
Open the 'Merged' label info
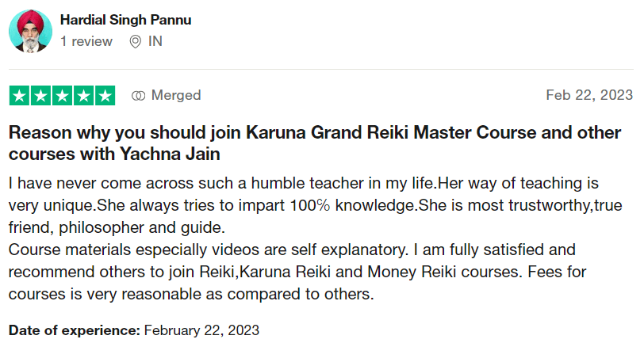click(x=176, y=95)
